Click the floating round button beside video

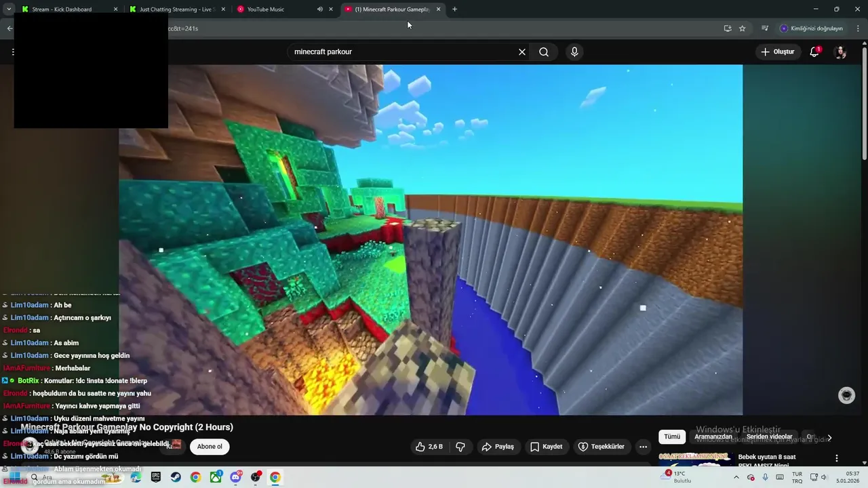(846, 396)
